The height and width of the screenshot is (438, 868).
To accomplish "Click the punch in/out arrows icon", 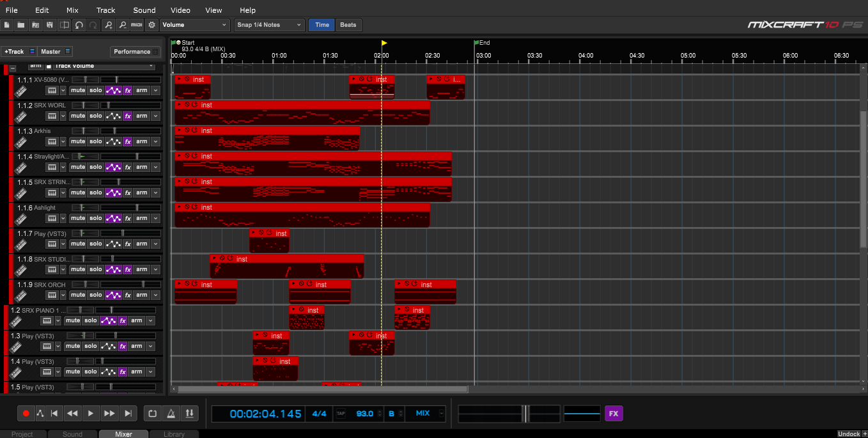I will 189,414.
